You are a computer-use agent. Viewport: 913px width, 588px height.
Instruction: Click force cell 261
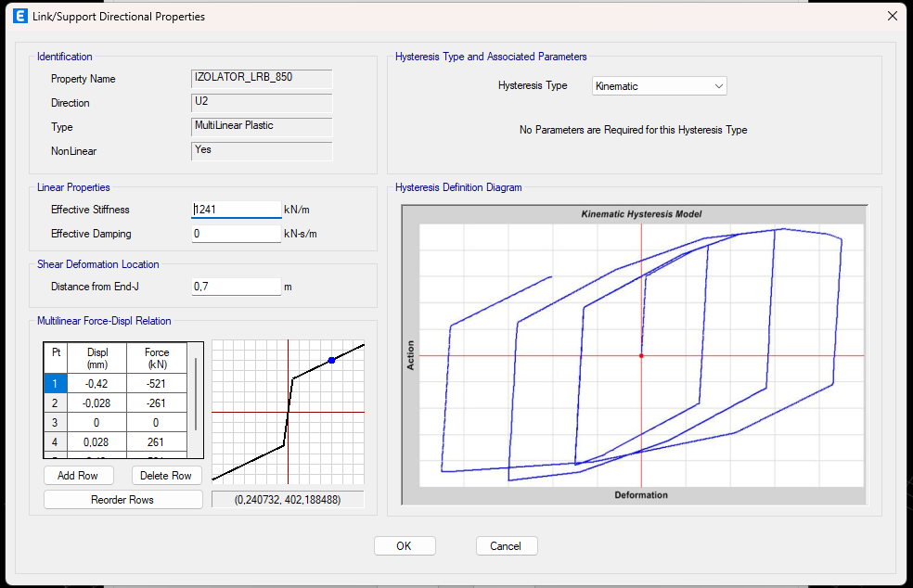point(157,441)
